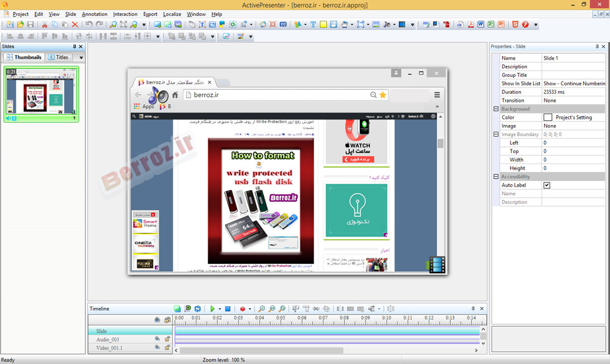610x364 pixels.
Task: Click the yellow highlight shape icon
Action: (323, 24)
